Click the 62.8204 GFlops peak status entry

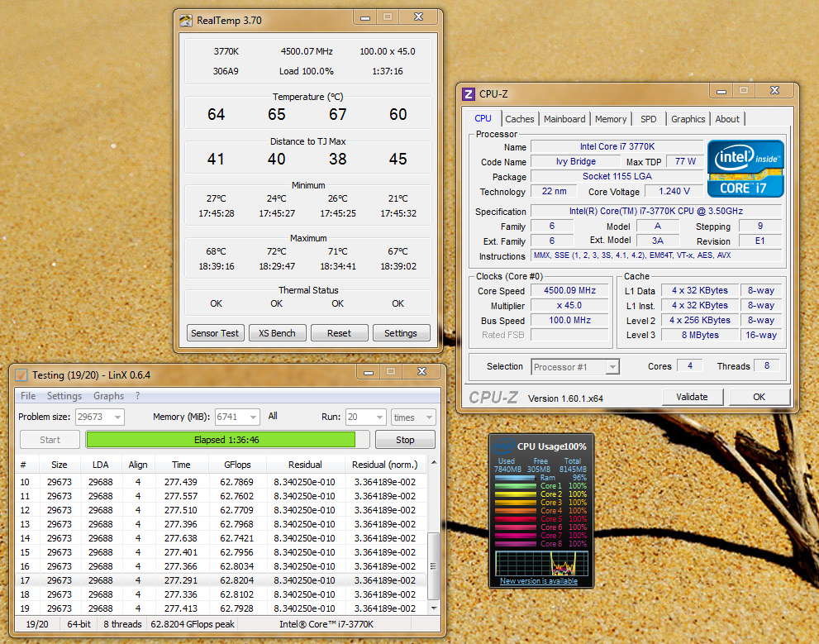point(193,624)
